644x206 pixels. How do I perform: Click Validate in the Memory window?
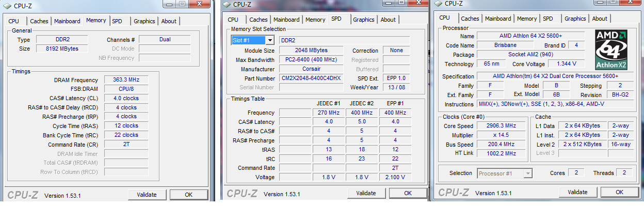(147, 195)
